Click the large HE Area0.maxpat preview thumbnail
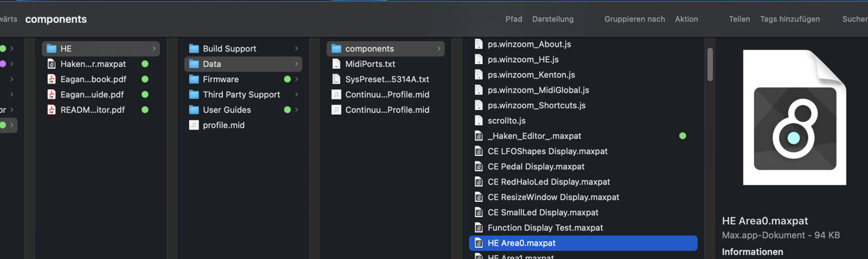Viewport: 868px width, 259px height. (794, 118)
